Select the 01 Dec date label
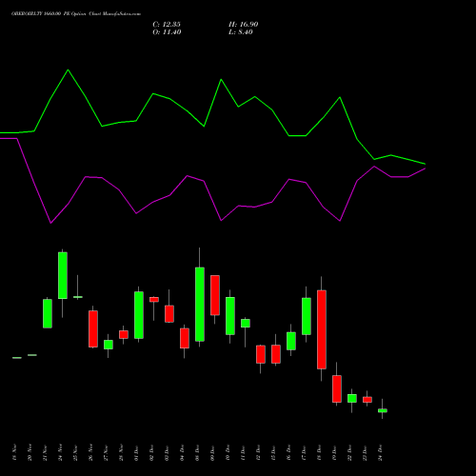476x476 pixels. coord(136,452)
